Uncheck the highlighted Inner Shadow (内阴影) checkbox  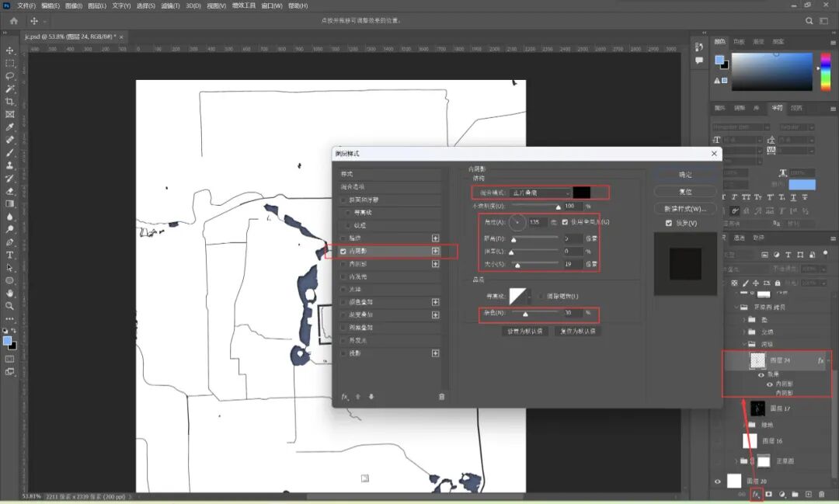pos(343,251)
